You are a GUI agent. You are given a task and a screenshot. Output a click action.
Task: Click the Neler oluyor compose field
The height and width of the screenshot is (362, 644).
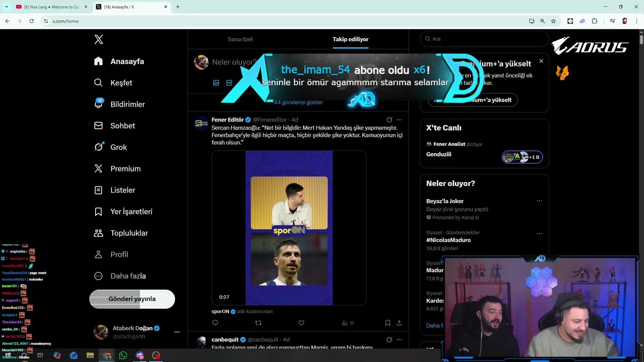[234, 62]
